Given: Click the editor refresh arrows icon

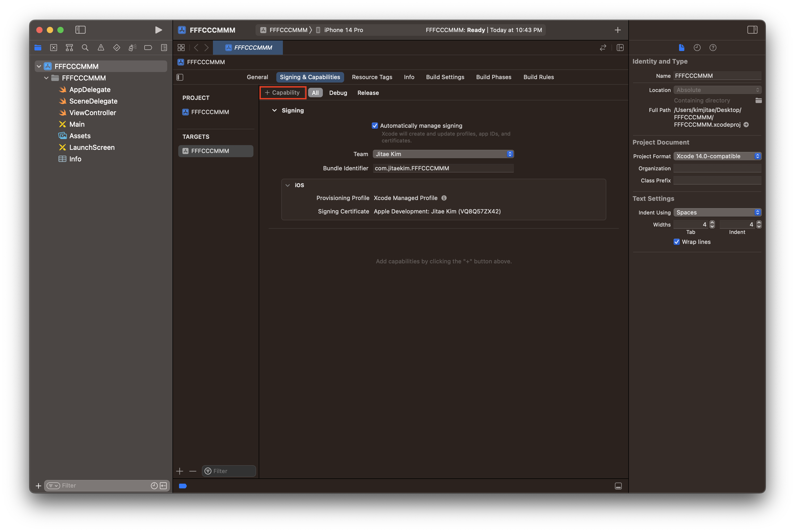Looking at the screenshot, I should 603,48.
